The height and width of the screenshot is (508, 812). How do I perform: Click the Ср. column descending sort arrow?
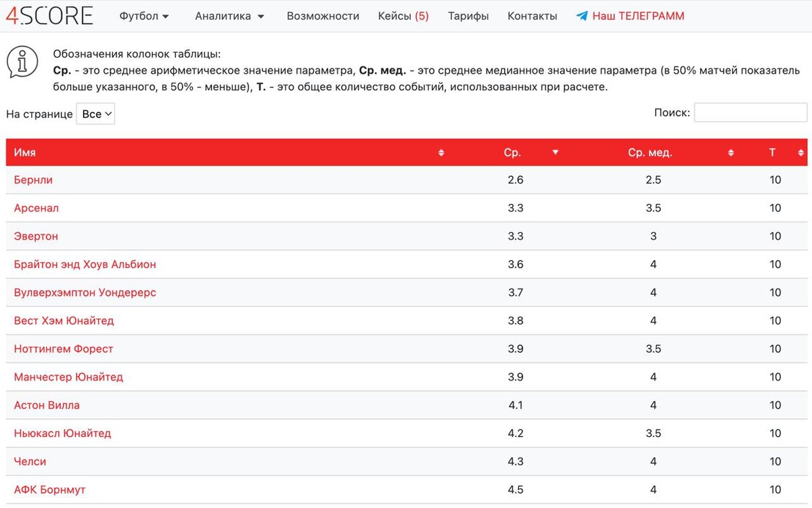pyautogui.click(x=556, y=152)
